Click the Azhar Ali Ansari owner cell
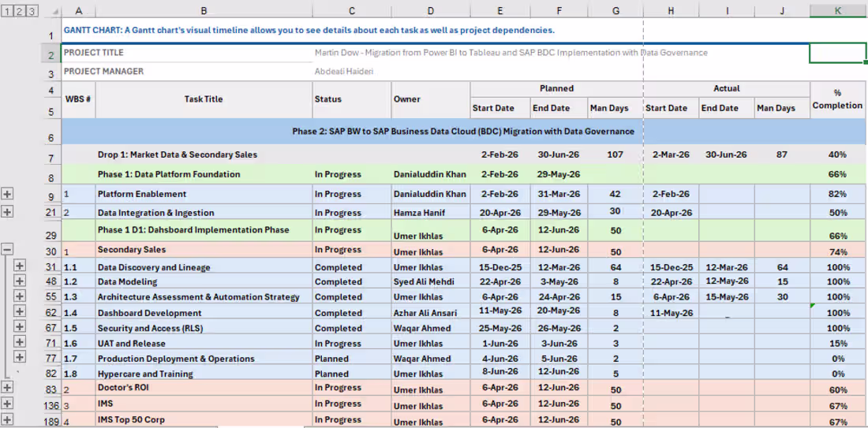868x428 pixels. [x=431, y=313]
